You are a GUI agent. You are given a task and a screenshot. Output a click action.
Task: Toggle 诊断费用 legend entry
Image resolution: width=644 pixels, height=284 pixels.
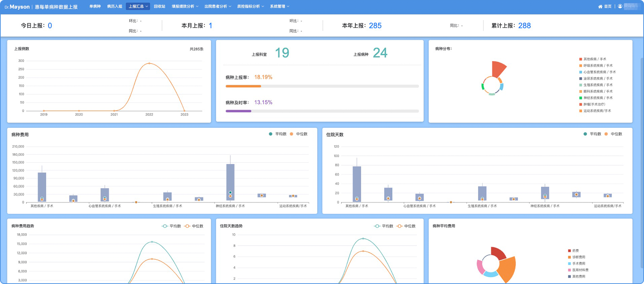(x=576, y=257)
